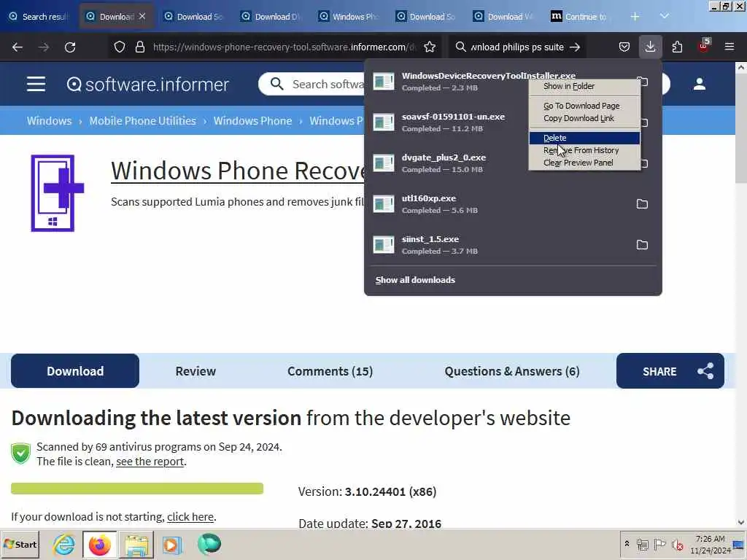Click the muted volume tray icon
The image size is (747, 560).
[x=677, y=544]
